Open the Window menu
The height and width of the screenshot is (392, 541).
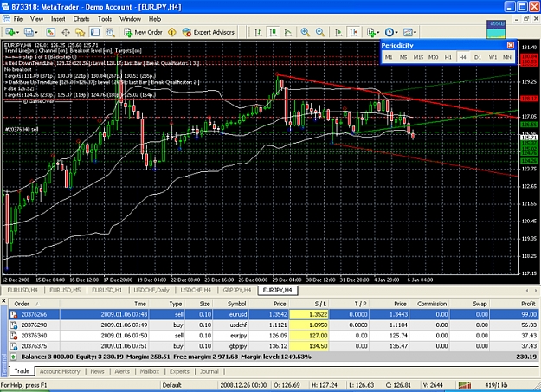coord(130,19)
